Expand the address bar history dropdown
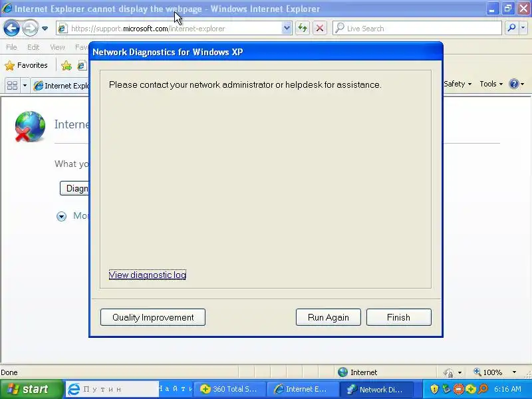 coord(287,29)
